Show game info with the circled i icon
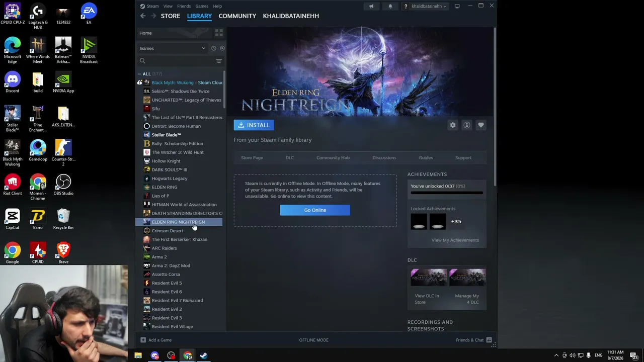This screenshot has width=644, height=362. (467, 125)
